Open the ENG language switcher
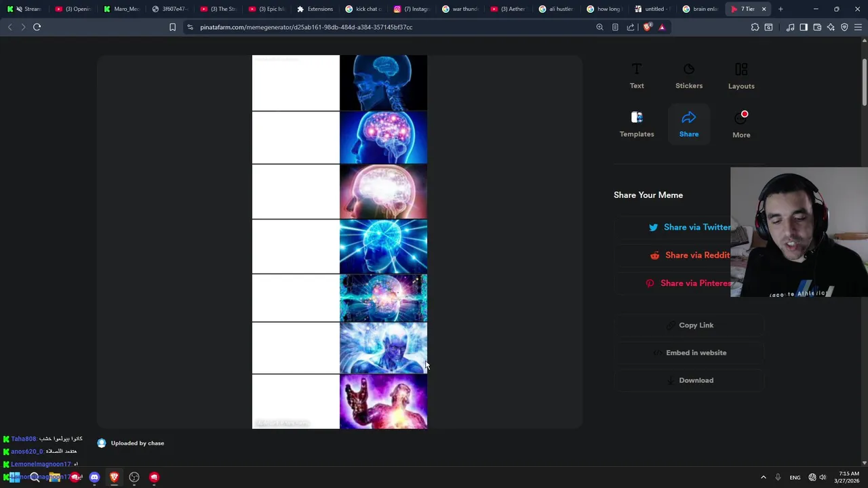Viewport: 868px width, 488px height. [x=795, y=477]
